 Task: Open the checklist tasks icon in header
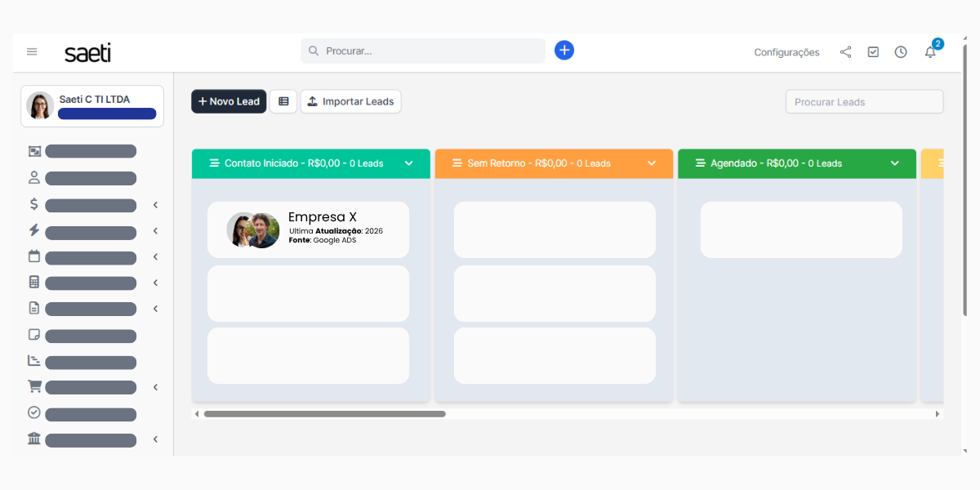click(873, 52)
